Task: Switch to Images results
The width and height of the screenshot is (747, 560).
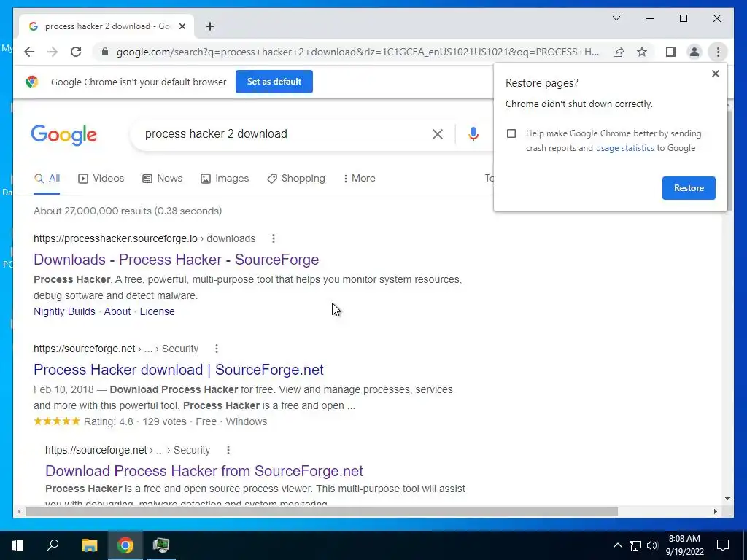Action: [x=225, y=179]
